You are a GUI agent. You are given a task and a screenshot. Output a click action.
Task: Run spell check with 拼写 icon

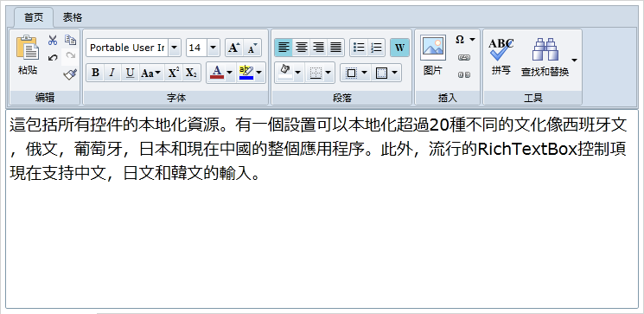pyautogui.click(x=501, y=56)
